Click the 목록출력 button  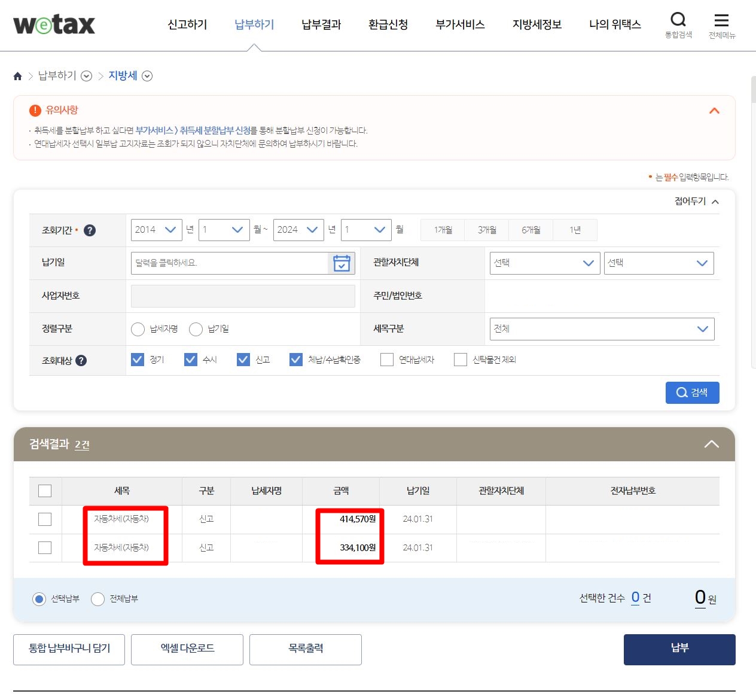(x=306, y=649)
